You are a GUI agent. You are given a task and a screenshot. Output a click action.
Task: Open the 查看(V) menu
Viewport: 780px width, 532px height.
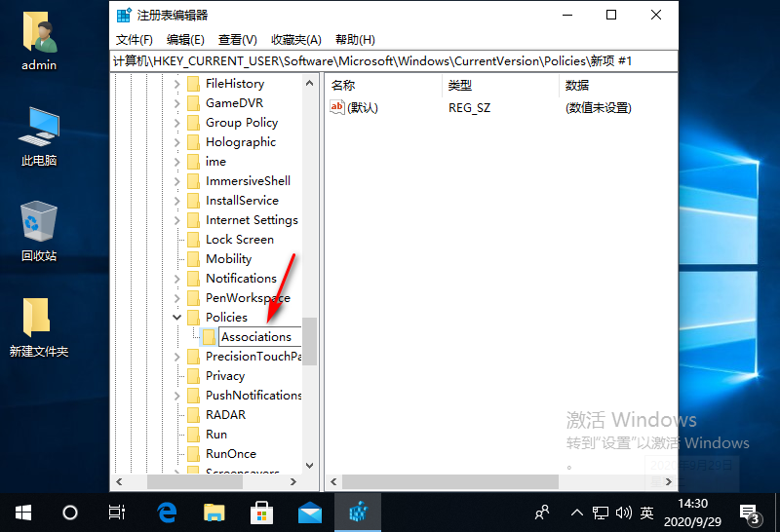point(237,40)
